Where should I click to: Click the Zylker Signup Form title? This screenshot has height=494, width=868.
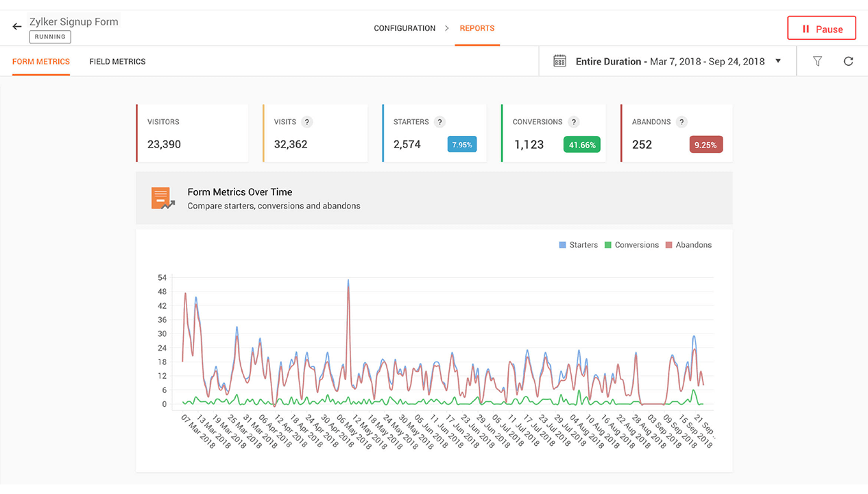click(74, 21)
